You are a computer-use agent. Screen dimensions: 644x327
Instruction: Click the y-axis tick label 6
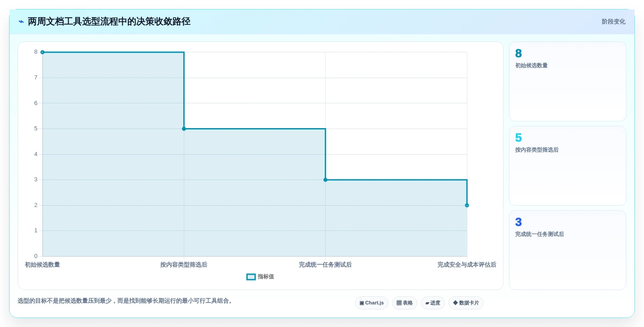click(36, 103)
